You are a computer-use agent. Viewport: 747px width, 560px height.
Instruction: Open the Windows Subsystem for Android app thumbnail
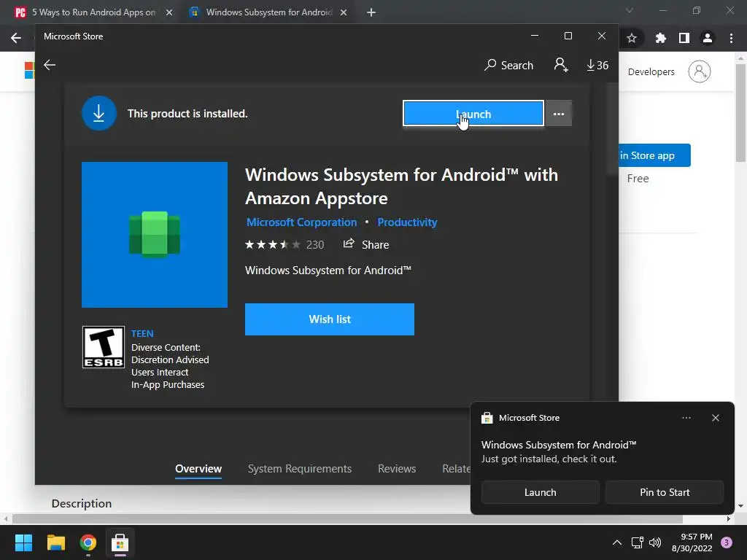155,235
